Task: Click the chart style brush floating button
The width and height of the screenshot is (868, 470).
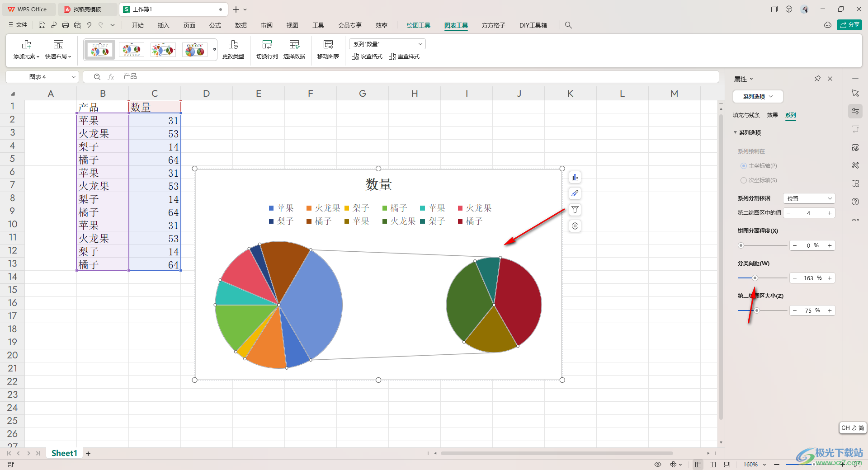Action: (575, 193)
